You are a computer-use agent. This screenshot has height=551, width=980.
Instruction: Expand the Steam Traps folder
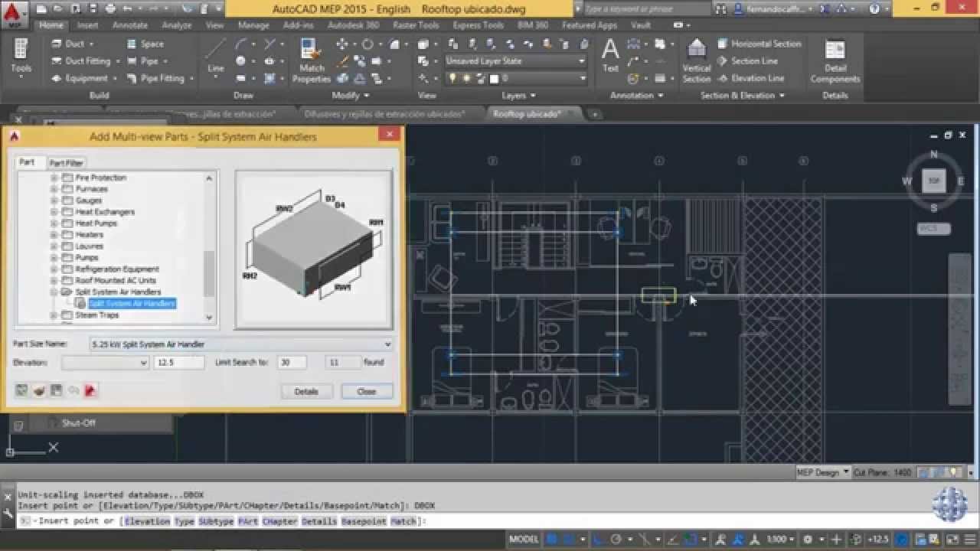(x=54, y=315)
